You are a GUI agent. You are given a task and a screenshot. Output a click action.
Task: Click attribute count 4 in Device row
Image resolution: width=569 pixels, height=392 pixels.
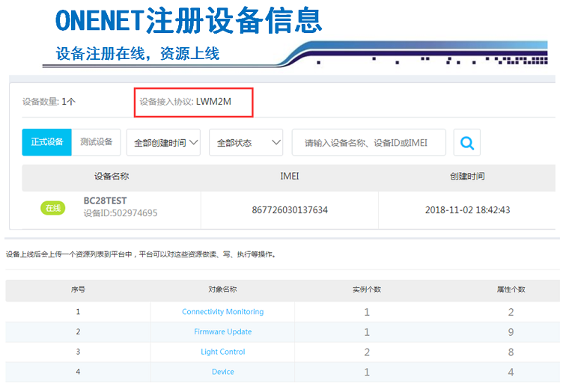[x=511, y=372]
